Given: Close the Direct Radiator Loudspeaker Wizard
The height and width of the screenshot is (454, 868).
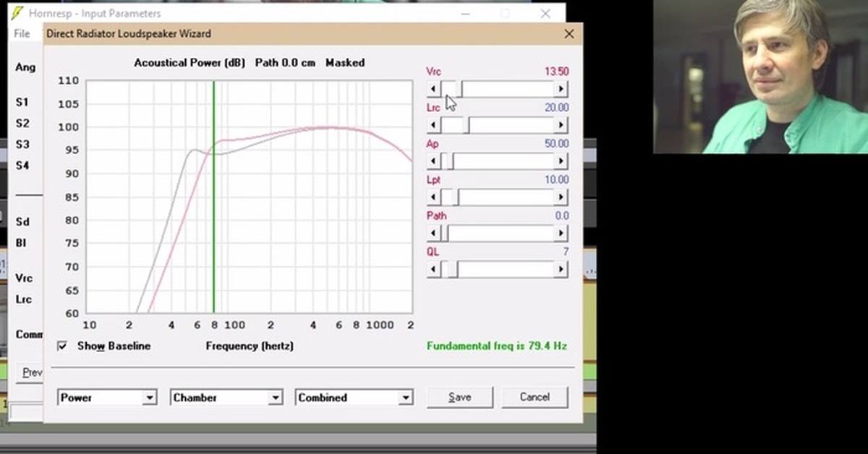Looking at the screenshot, I should coord(569,34).
